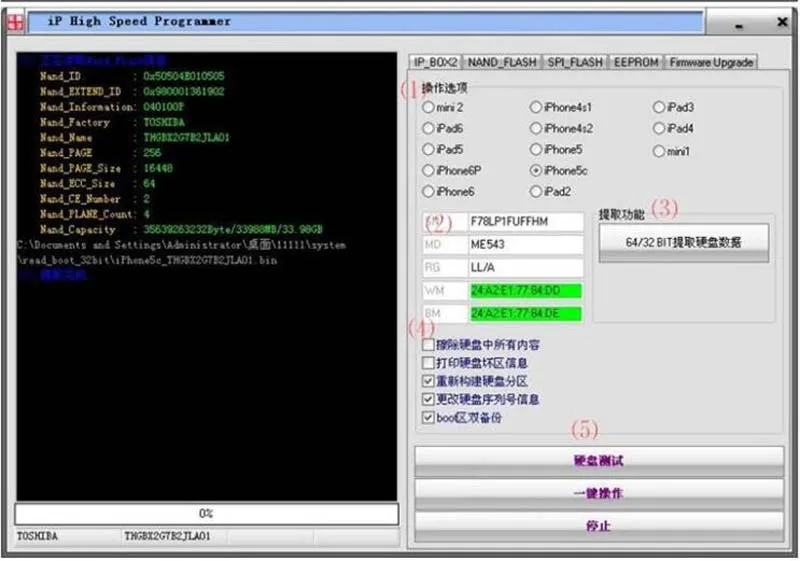
Task: Click the 硬盘测试 disk test button
Action: click(x=599, y=461)
